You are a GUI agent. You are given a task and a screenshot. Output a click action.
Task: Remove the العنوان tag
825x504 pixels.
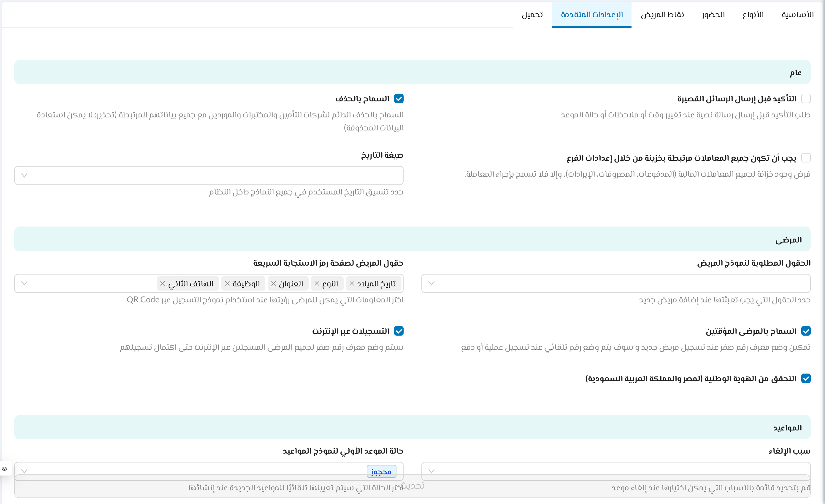coord(274,284)
